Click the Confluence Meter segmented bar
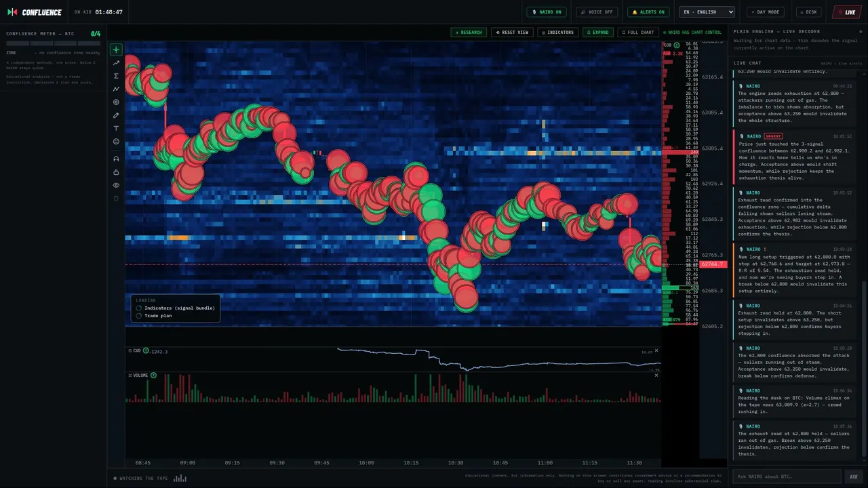 click(54, 43)
